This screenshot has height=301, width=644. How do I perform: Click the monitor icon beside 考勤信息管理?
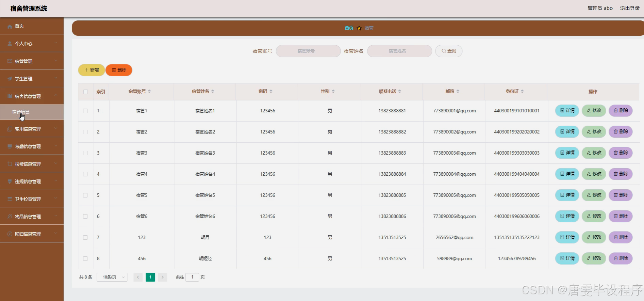coord(10,146)
